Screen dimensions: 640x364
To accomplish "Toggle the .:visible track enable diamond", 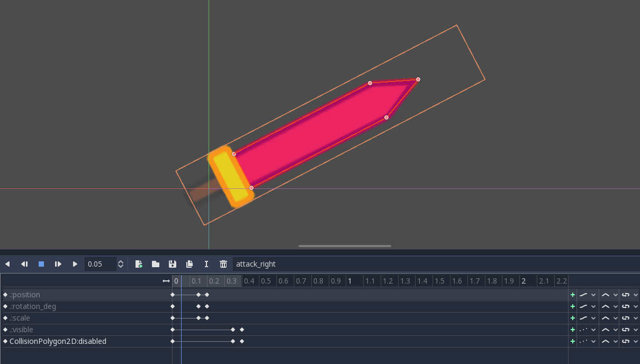I will pos(5,330).
